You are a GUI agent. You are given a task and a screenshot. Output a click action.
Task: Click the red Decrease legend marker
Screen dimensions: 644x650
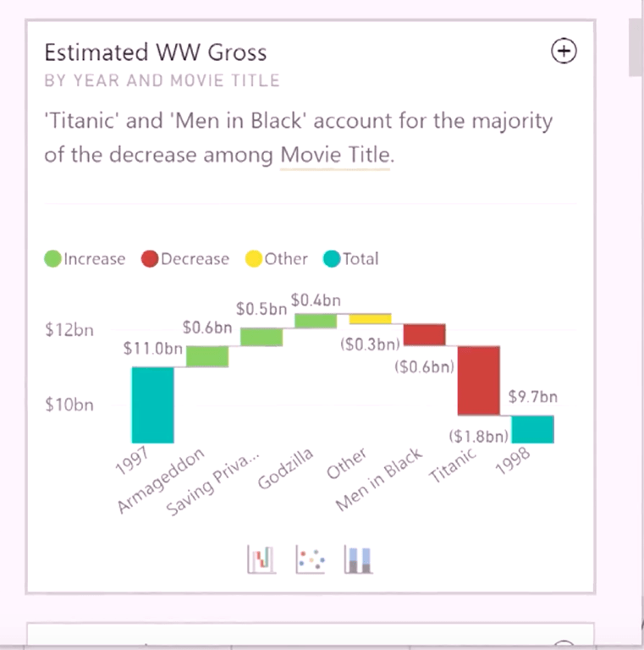coord(151,259)
